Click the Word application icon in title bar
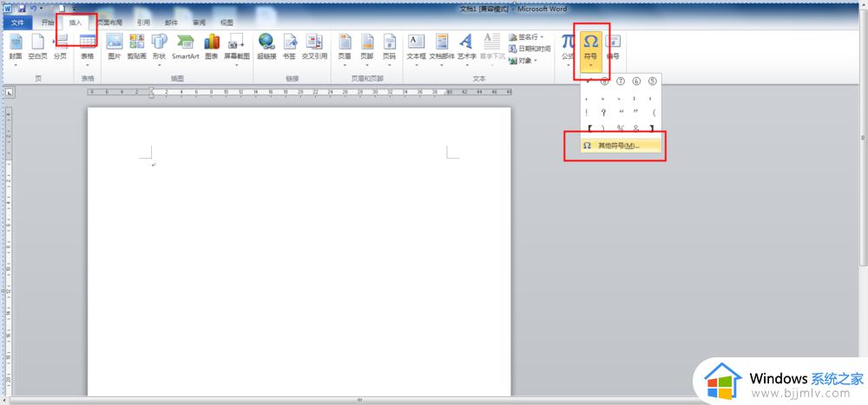The image size is (868, 405). (x=9, y=9)
